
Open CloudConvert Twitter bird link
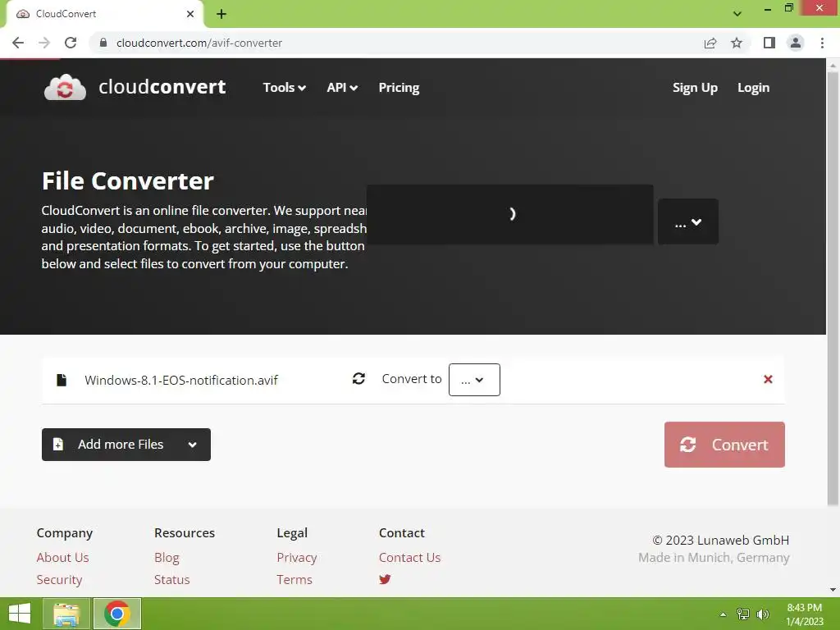pyautogui.click(x=385, y=579)
